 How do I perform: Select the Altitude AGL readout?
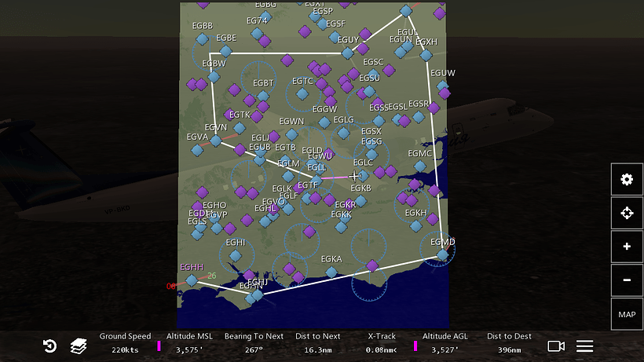tap(445, 343)
